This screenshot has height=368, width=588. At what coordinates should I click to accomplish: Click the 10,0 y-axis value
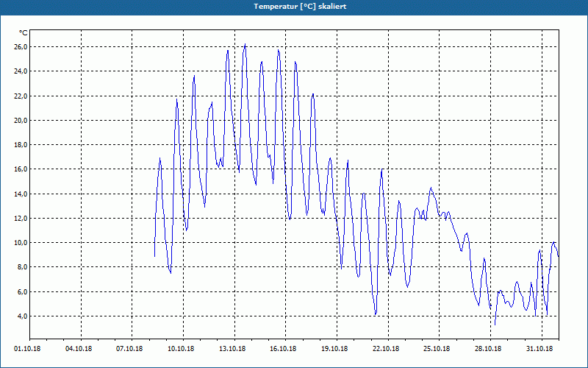pyautogui.click(x=21, y=243)
